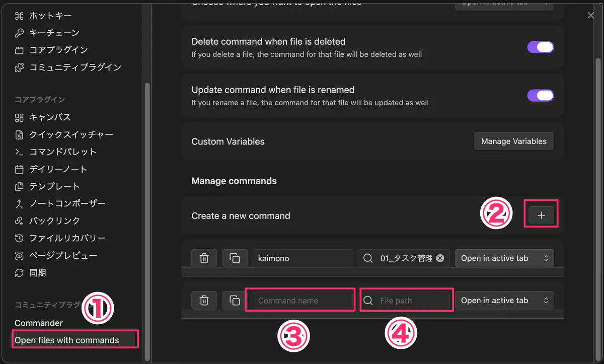This screenshot has height=364, width=604.
Task: Close the settings window with X
Action: coord(591,16)
